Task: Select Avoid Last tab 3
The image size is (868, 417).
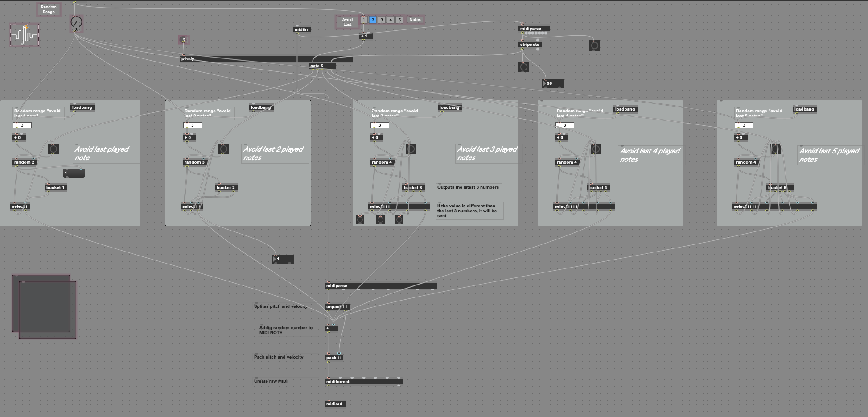Action: coord(382,20)
